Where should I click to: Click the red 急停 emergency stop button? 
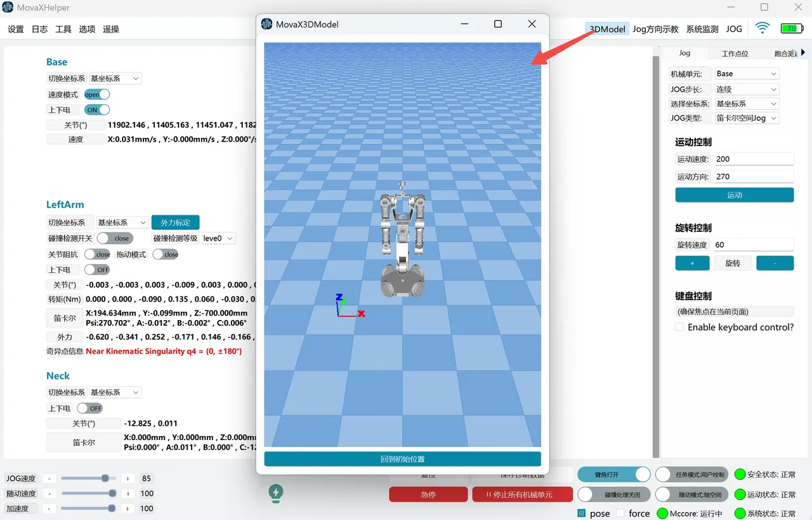[428, 495]
